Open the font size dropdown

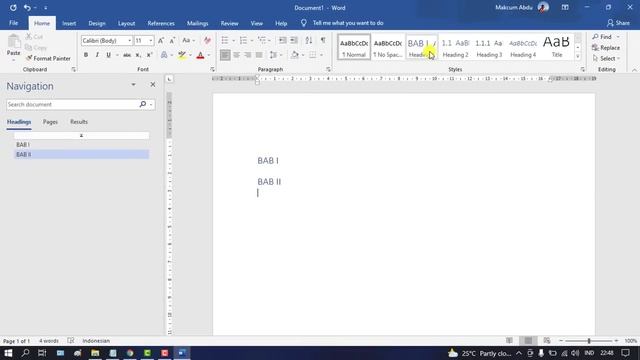pos(151,40)
